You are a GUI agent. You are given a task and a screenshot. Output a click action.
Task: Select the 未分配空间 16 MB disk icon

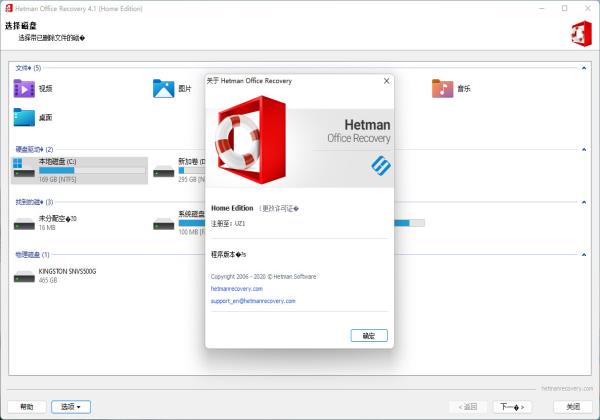click(x=24, y=224)
